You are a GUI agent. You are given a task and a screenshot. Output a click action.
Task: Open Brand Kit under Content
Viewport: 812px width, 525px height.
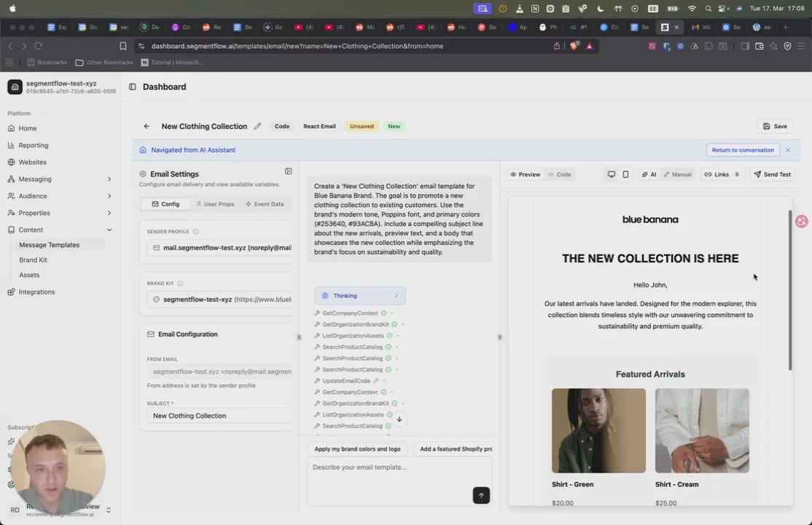pos(33,260)
